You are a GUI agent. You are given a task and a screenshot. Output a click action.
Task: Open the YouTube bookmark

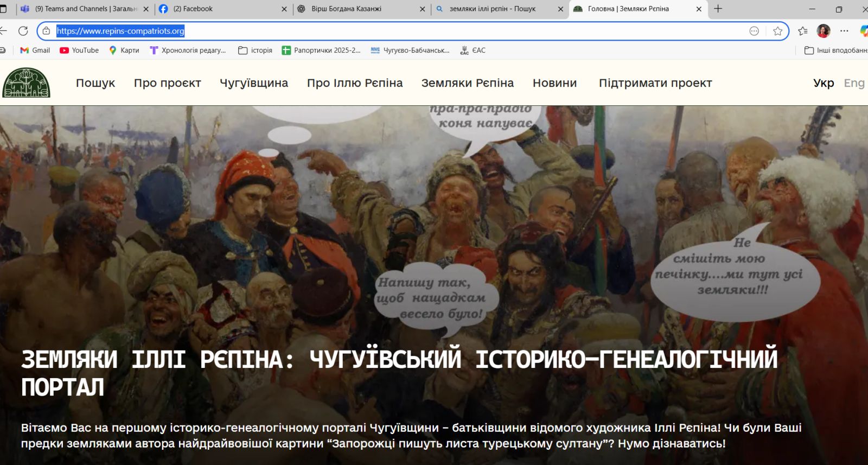coord(79,50)
